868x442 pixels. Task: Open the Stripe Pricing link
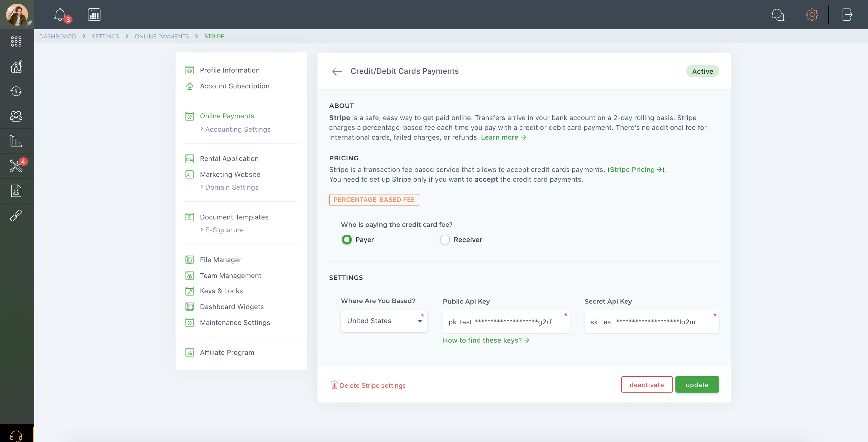pyautogui.click(x=636, y=170)
